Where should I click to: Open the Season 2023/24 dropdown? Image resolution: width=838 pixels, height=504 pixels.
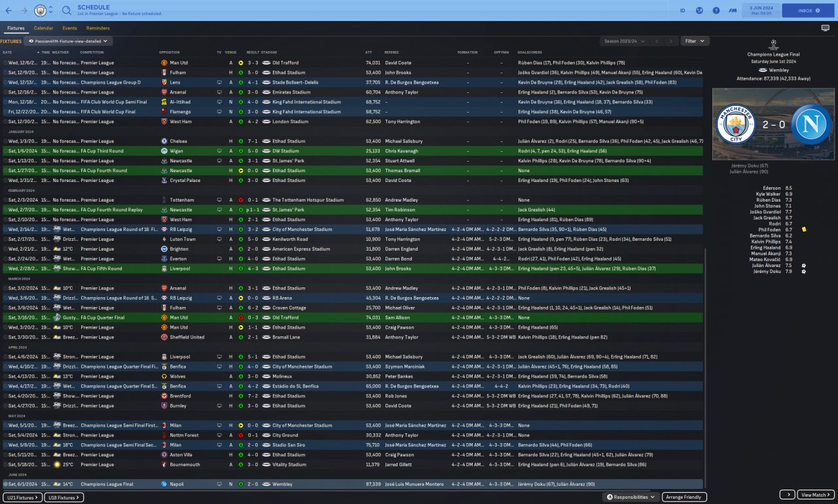624,41
